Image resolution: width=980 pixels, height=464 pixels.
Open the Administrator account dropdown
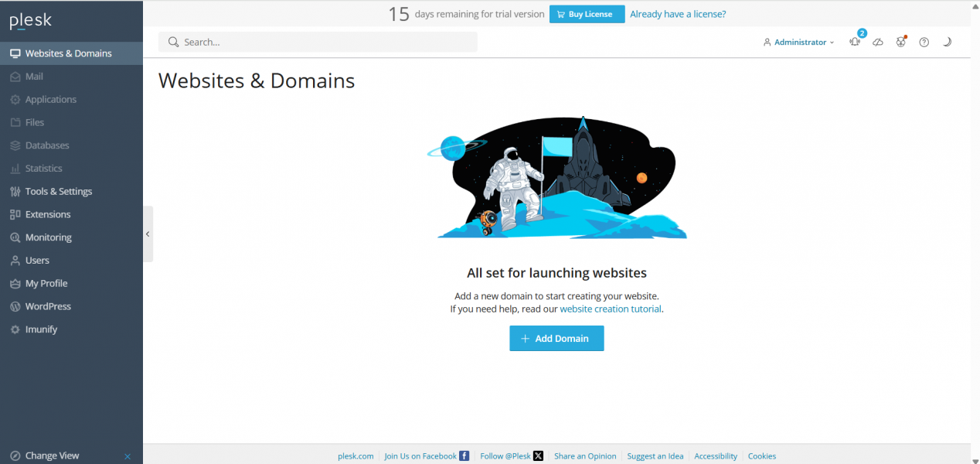pos(798,43)
